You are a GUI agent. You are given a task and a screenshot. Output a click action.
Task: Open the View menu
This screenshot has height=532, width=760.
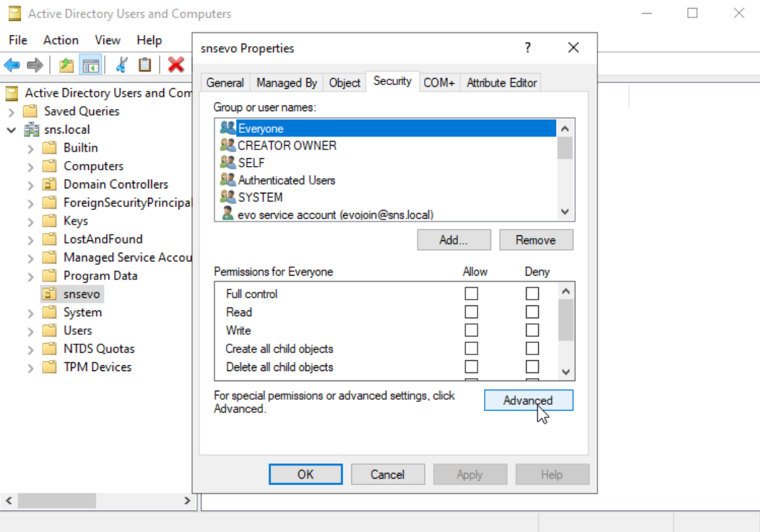(107, 40)
